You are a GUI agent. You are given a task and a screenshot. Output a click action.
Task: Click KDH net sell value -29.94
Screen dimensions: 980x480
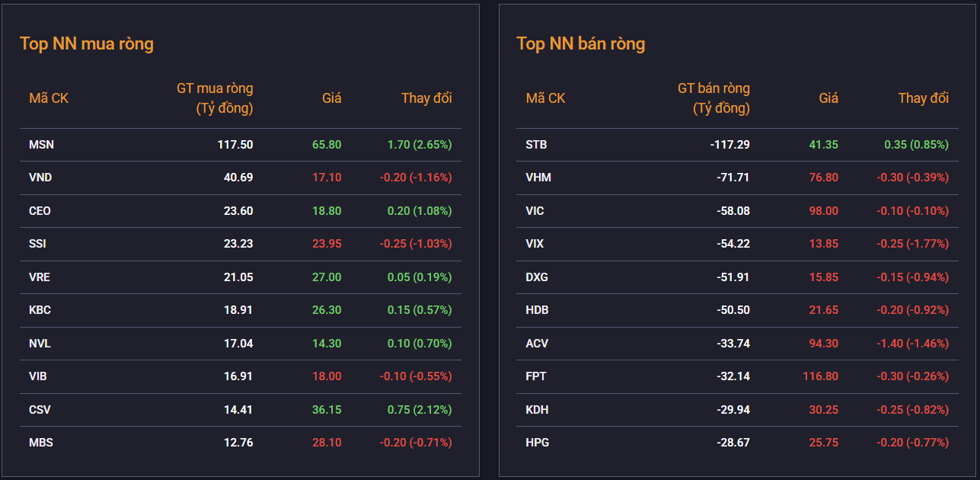pyautogui.click(x=733, y=410)
